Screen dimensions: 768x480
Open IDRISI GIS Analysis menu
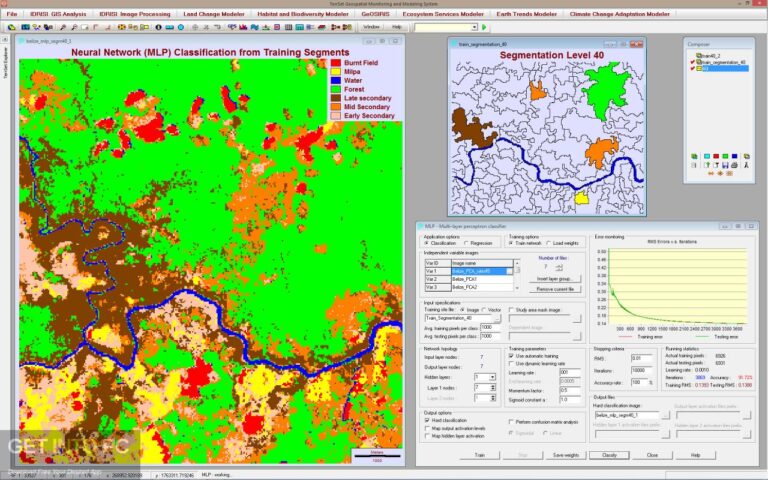[58, 14]
